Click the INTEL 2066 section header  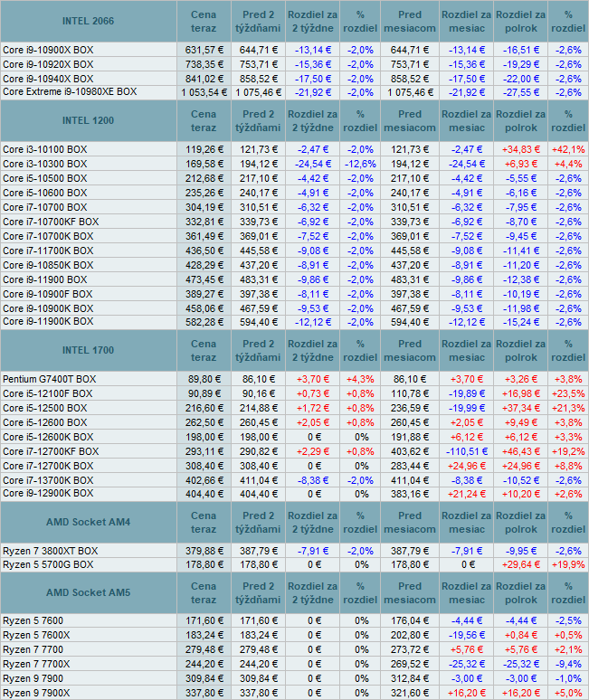88,21
